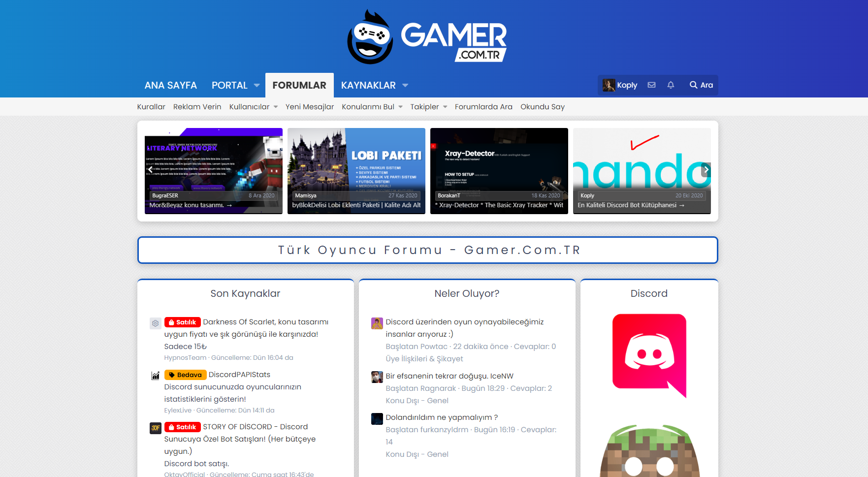Click the gear icon beside Darkness Of Scarlet

point(155,323)
